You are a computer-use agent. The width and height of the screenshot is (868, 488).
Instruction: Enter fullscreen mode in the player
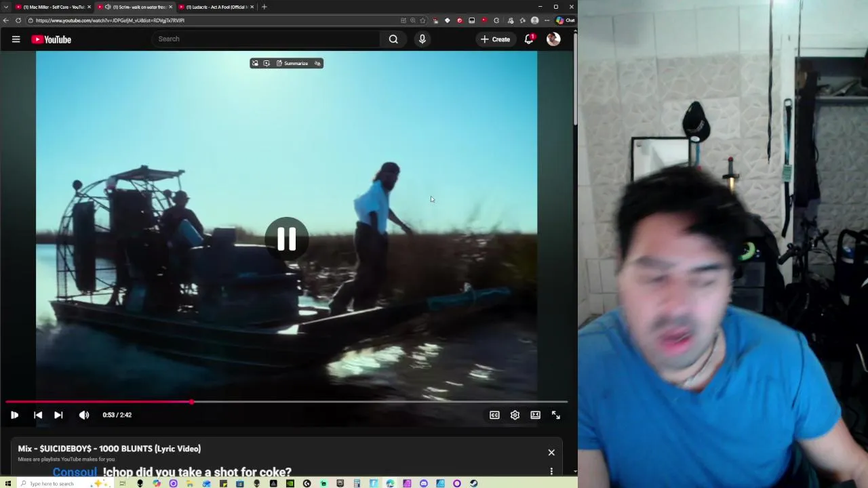555,415
